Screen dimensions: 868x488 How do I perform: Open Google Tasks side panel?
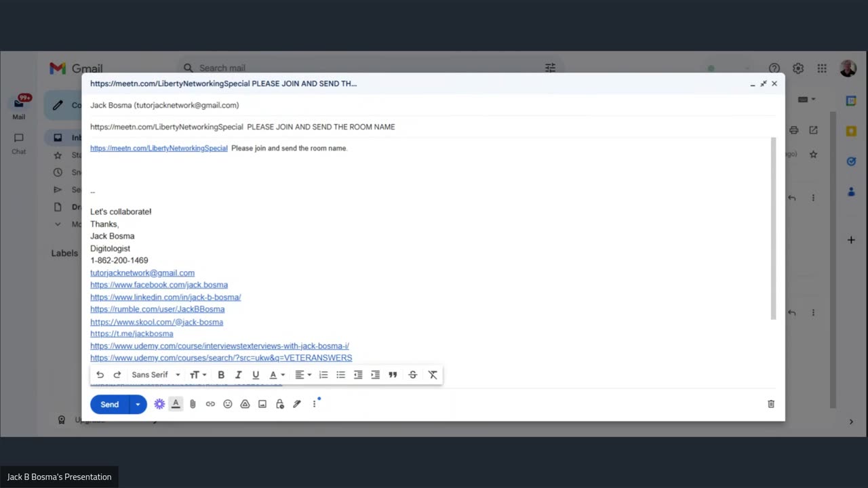pos(851,161)
